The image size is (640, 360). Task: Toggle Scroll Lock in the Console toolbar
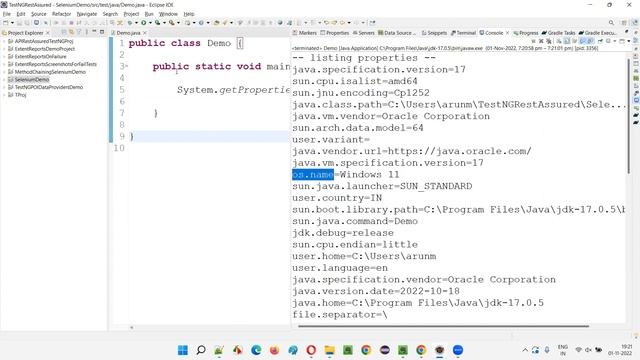[x=567, y=41]
